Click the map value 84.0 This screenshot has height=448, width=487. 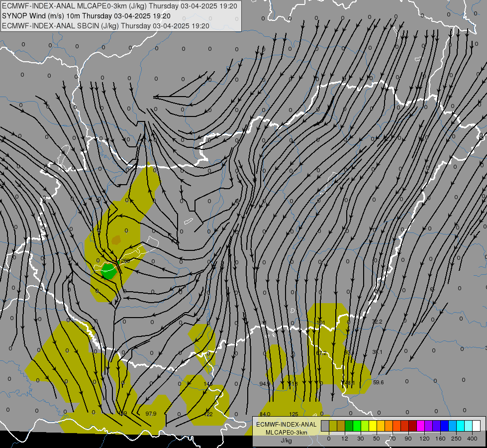(265, 414)
